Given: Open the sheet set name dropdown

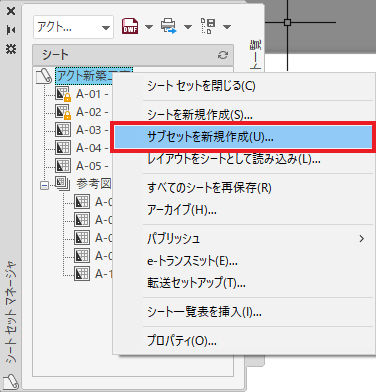Looking at the screenshot, I should click(73, 27).
